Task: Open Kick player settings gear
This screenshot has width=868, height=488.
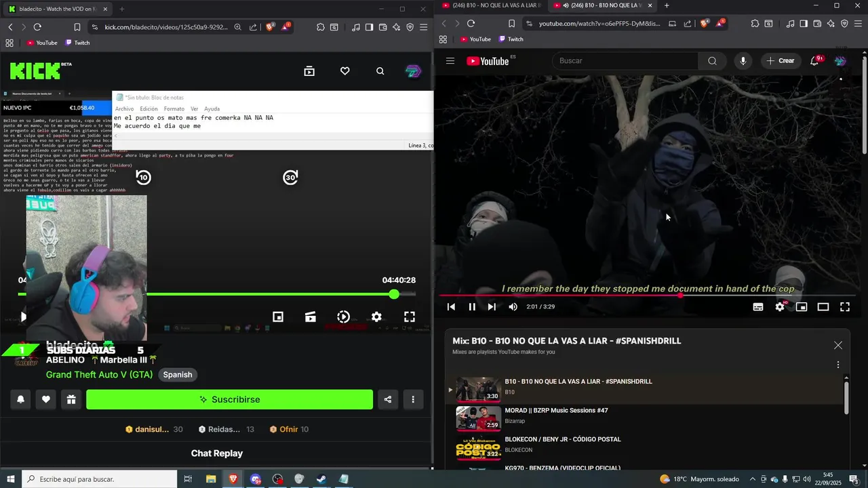Action: point(376,317)
